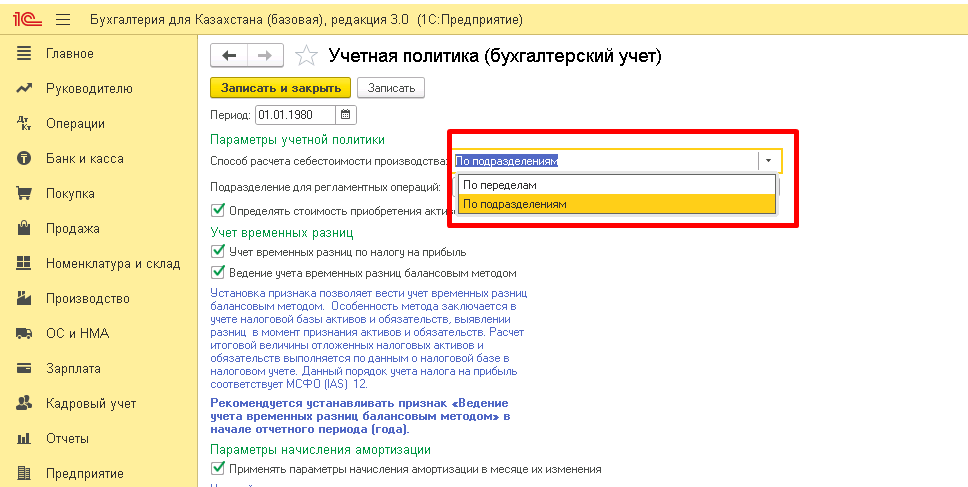Image resolution: width=968 pixels, height=487 pixels.
Task: Click the Записать button
Action: 391,88
